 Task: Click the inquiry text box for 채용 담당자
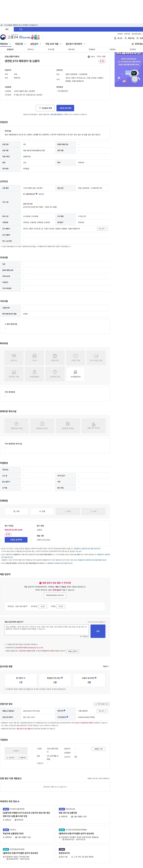(47, 630)
